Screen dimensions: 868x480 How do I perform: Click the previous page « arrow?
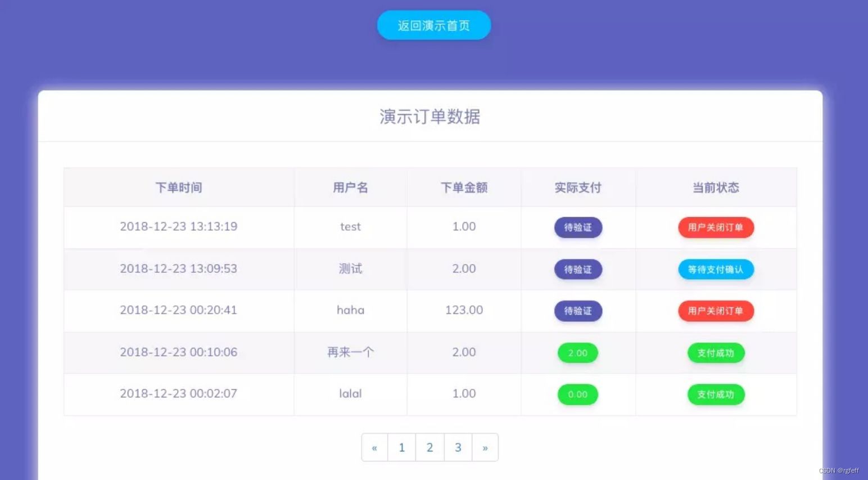click(374, 447)
